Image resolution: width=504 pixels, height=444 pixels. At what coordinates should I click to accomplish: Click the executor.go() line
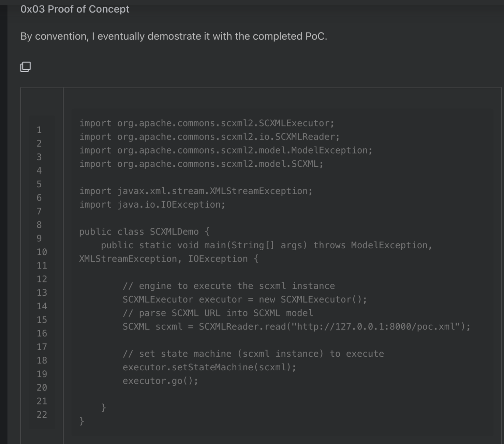pos(160,381)
